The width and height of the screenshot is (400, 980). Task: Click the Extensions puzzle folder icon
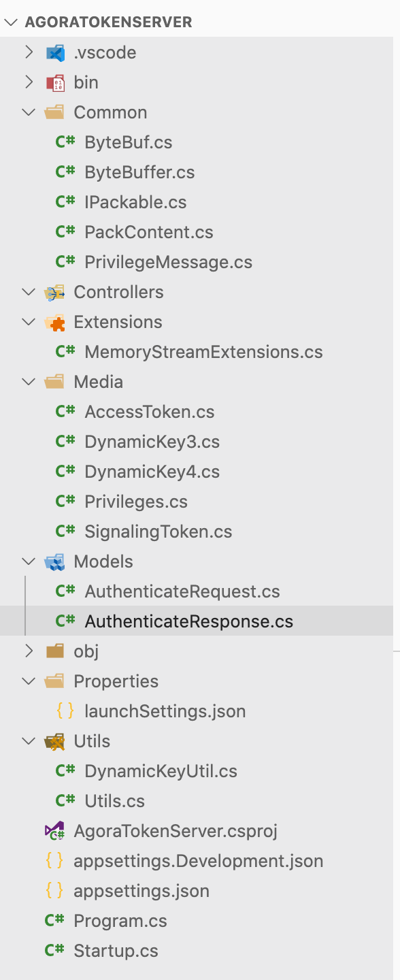coord(54,322)
